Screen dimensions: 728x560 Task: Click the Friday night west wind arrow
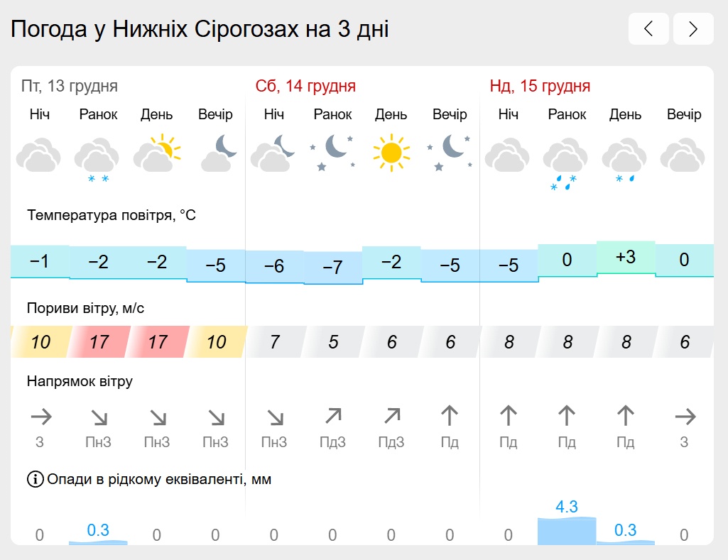41,417
